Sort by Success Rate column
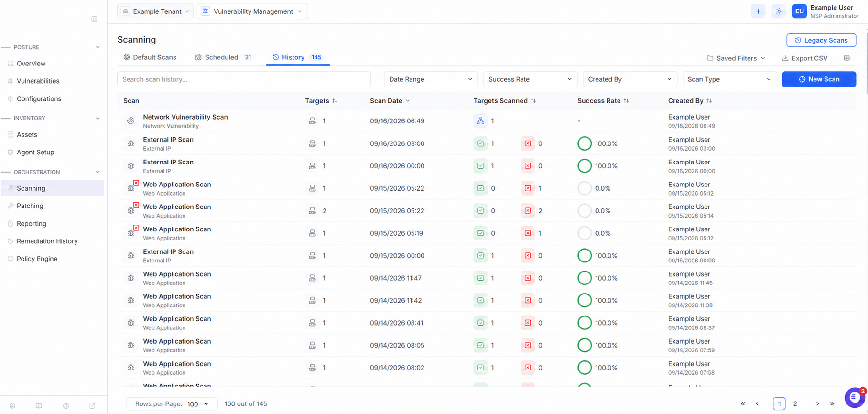868x414 pixels. [626, 101]
